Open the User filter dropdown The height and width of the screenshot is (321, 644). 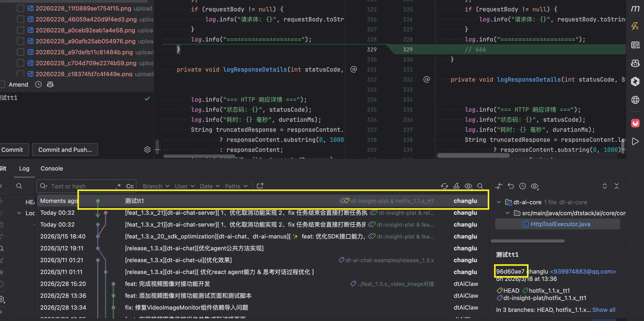pyautogui.click(x=184, y=186)
